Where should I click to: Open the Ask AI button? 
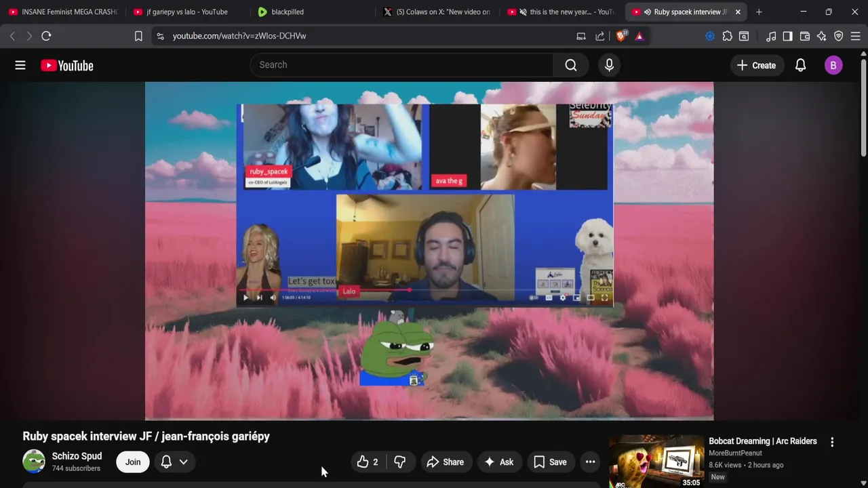[x=498, y=462]
